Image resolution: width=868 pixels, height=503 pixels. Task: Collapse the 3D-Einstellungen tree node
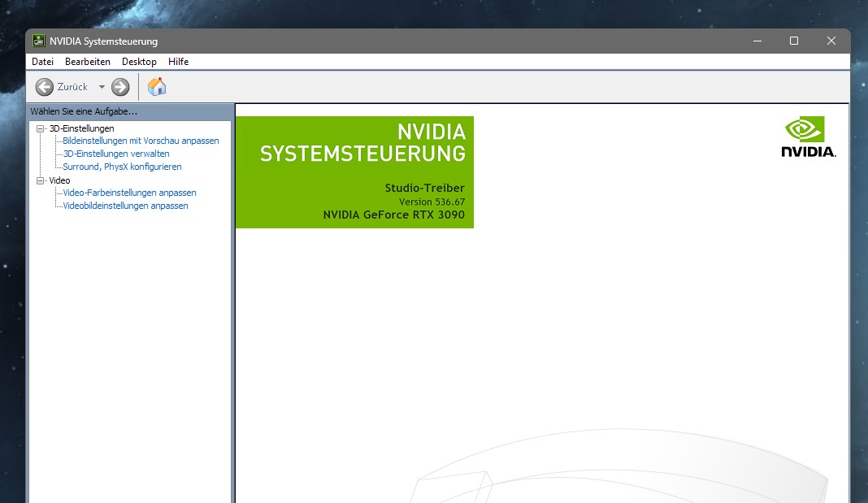pyautogui.click(x=41, y=128)
